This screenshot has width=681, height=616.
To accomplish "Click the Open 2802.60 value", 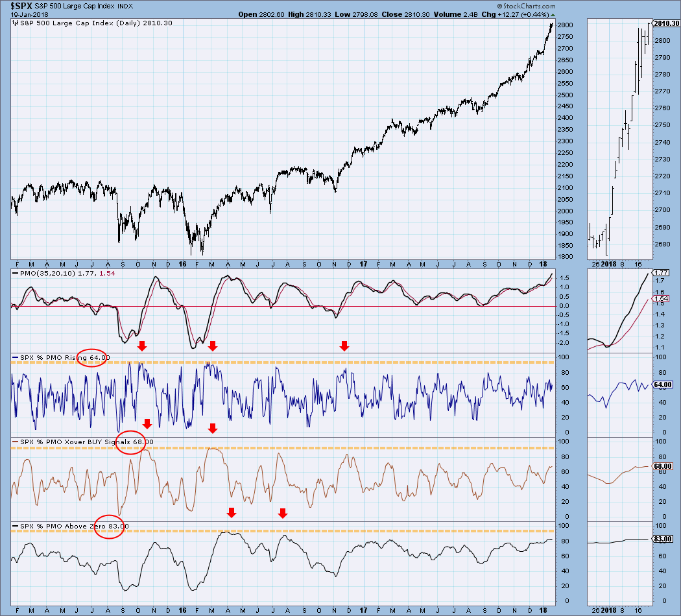I will coord(261,14).
